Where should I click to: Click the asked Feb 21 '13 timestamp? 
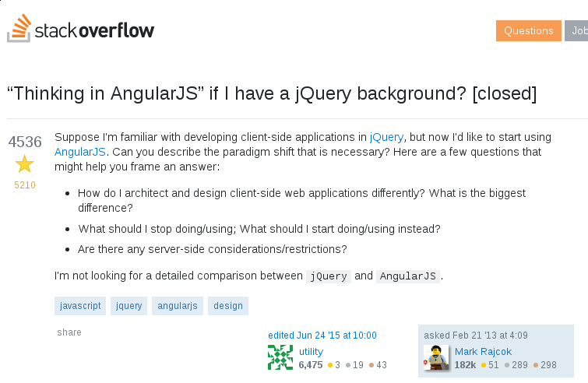(476, 335)
